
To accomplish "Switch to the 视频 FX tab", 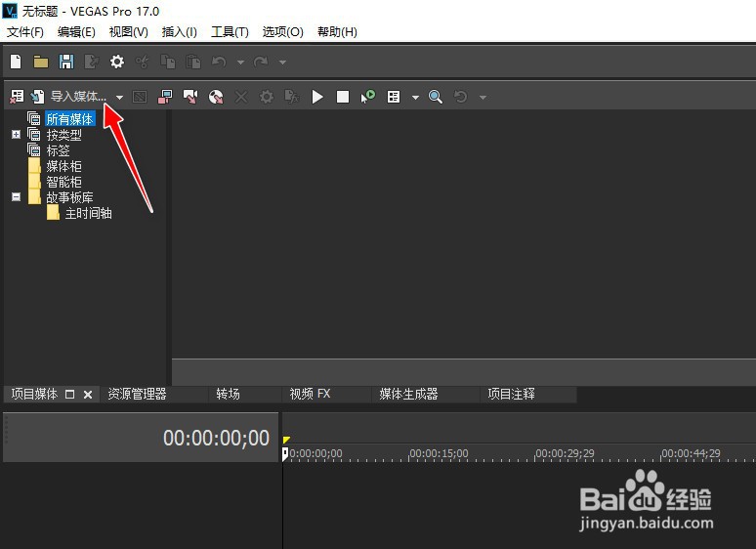I will tap(310, 395).
